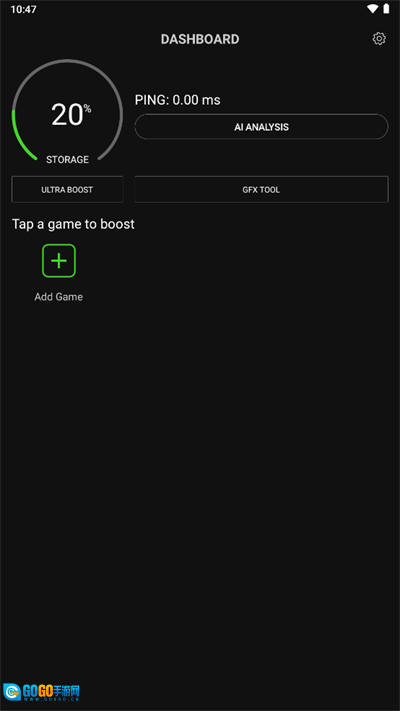Open the GFX TOOL button
The image size is (400, 711).
click(x=261, y=190)
